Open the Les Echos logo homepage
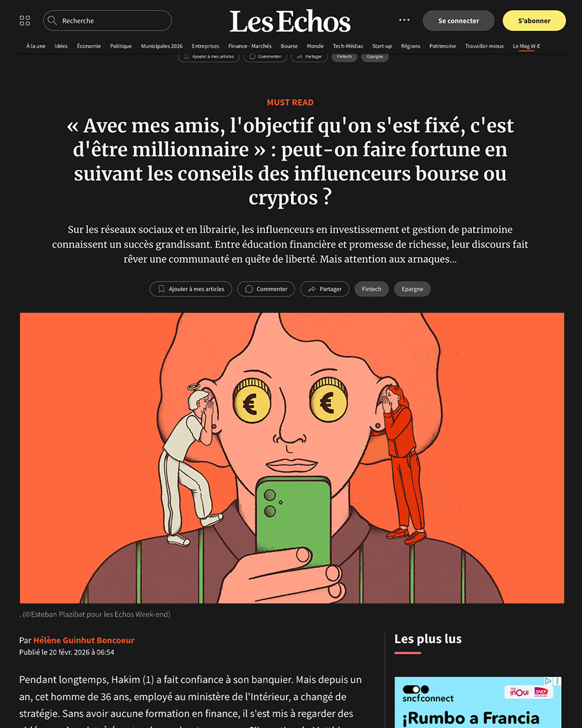 tap(290, 22)
